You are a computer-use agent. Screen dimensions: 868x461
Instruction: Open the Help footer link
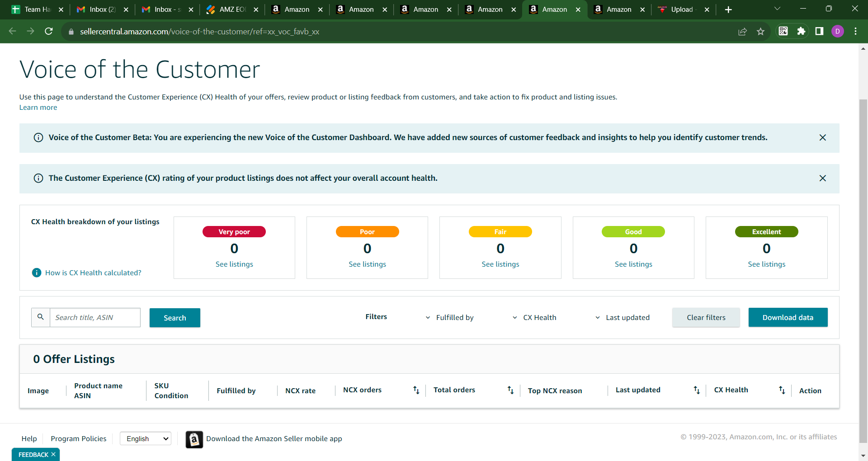click(29, 439)
